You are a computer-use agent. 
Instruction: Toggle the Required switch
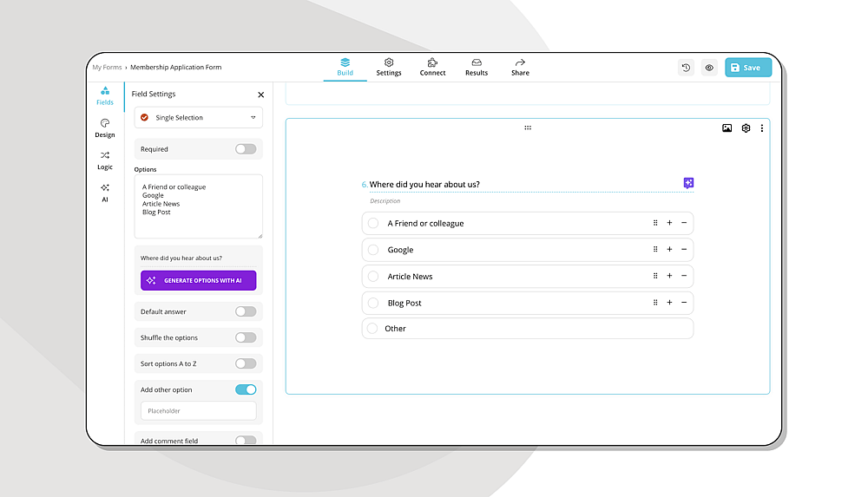pyautogui.click(x=246, y=149)
